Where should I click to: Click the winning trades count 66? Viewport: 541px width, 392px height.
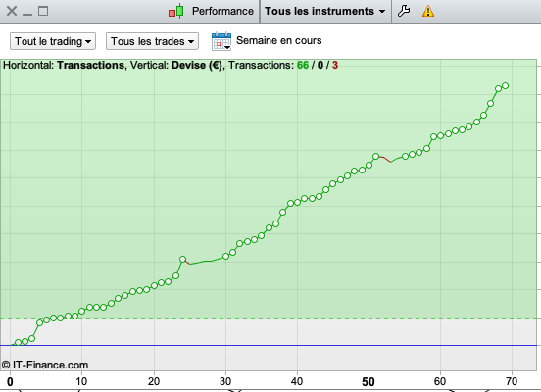(303, 65)
